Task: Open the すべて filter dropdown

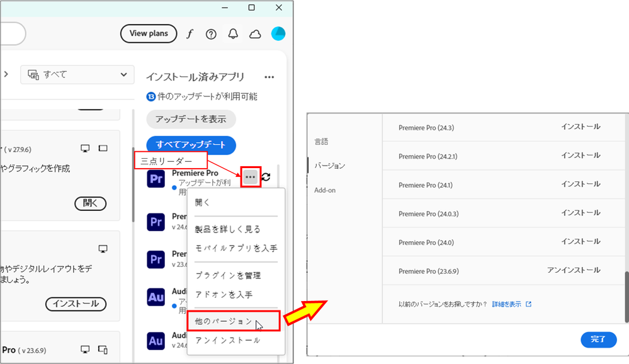Action: point(77,74)
